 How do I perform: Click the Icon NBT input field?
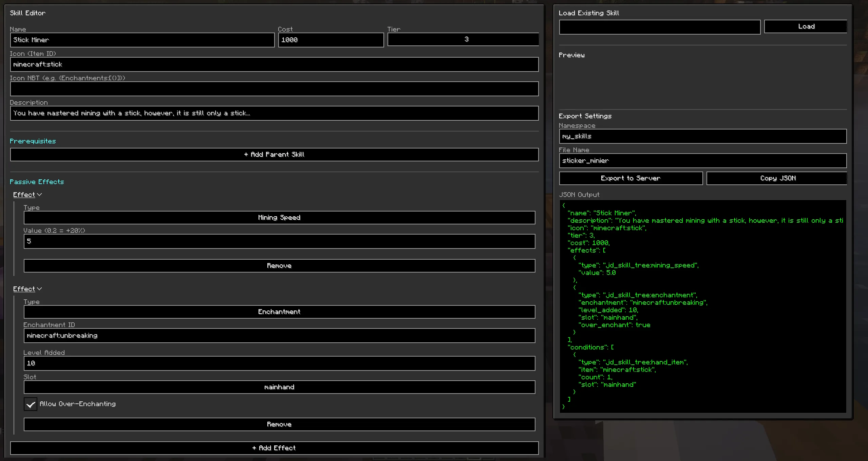pos(274,89)
